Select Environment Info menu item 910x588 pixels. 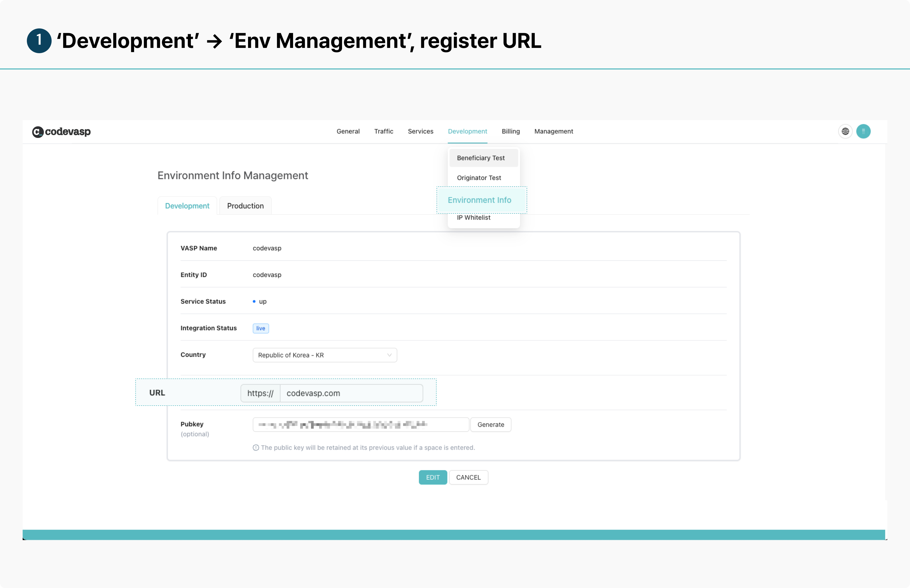click(x=479, y=200)
